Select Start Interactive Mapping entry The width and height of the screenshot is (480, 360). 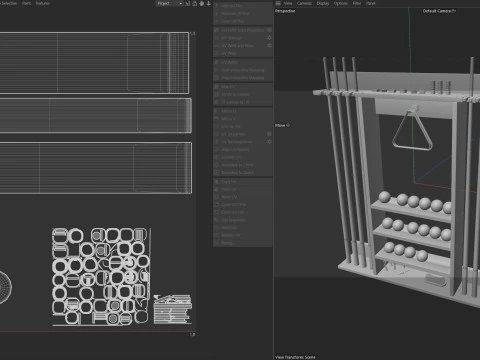pos(243,70)
